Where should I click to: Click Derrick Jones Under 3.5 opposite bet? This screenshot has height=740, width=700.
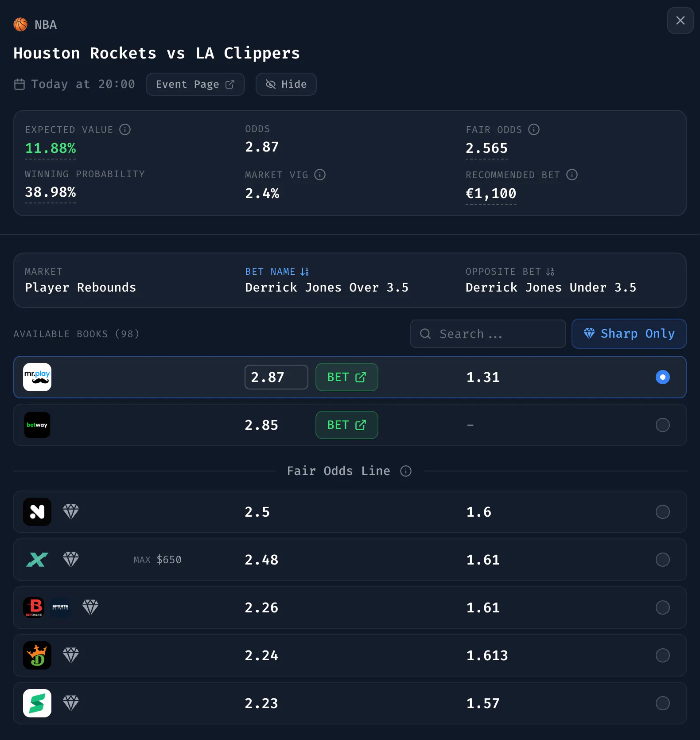pyautogui.click(x=551, y=288)
